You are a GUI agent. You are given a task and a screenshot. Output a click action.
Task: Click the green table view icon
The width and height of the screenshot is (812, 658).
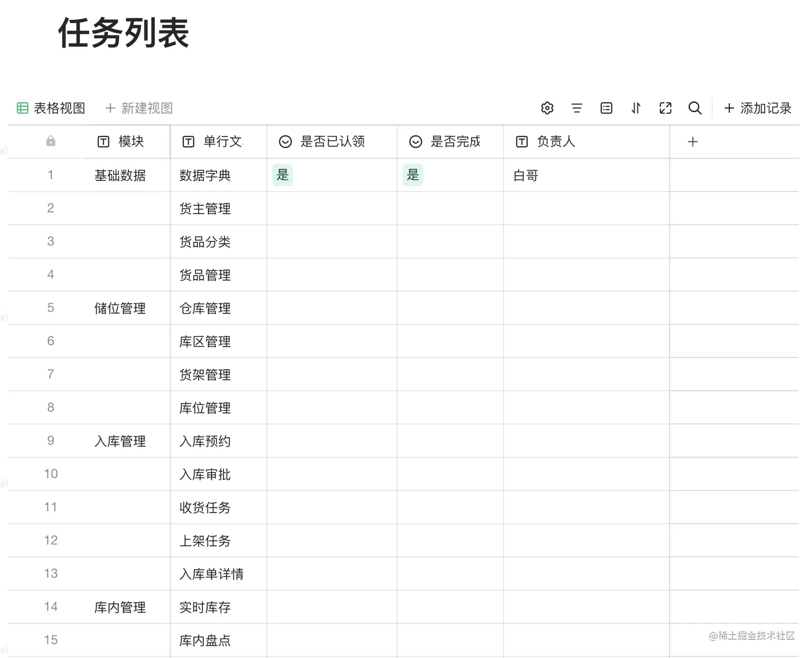(x=23, y=108)
